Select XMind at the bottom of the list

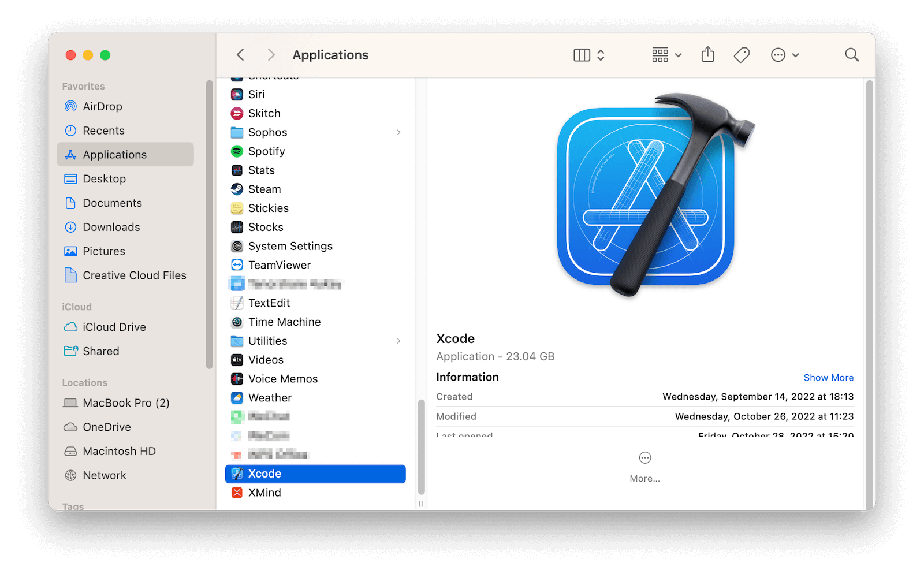point(264,492)
